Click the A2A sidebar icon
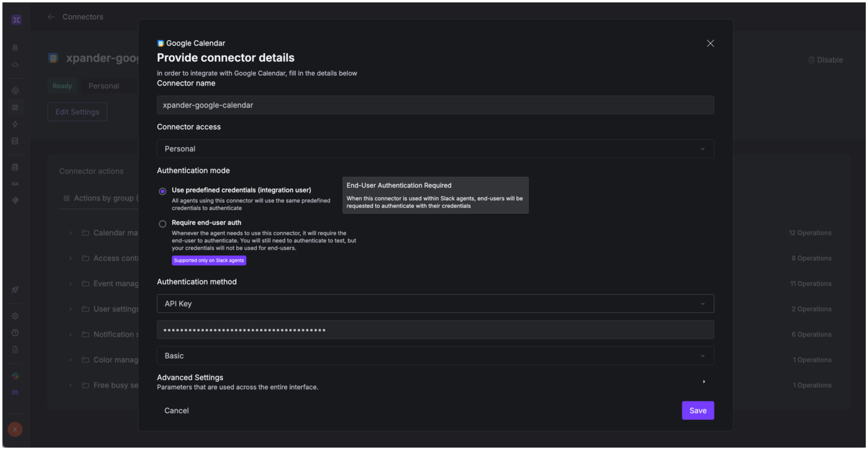 (15, 184)
